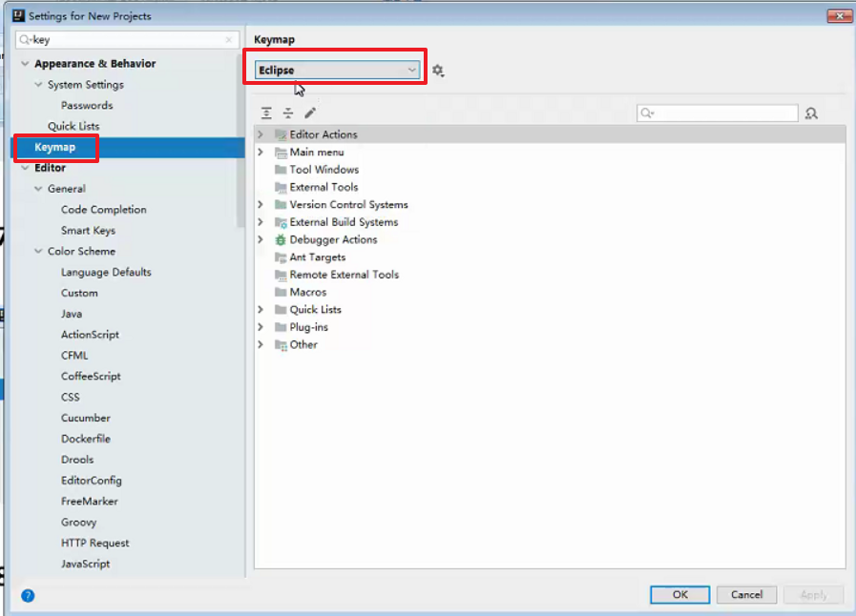
Task: Select Tool Windows in the keymap tree
Action: tap(324, 170)
